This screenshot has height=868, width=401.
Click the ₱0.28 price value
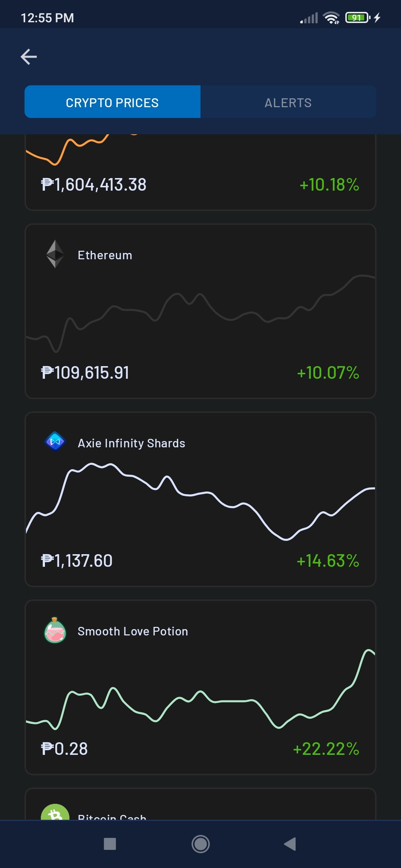point(64,749)
